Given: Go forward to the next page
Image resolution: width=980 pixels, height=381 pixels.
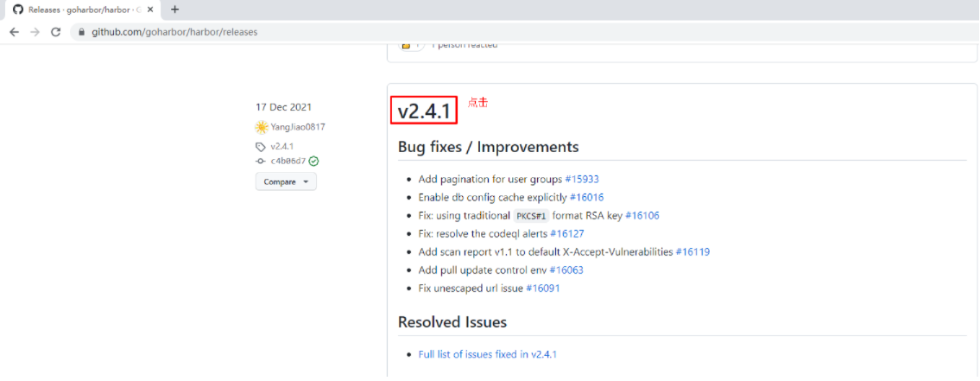Looking at the screenshot, I should pos(35,32).
